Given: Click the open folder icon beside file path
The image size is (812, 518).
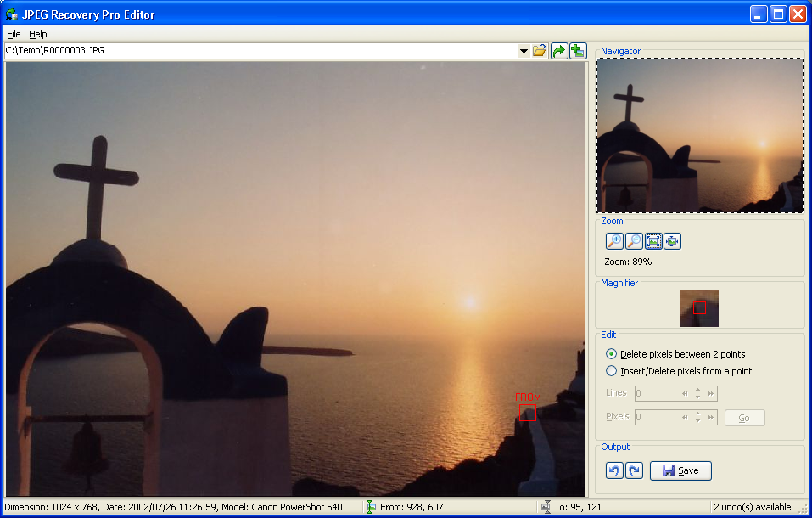Looking at the screenshot, I should (x=540, y=51).
